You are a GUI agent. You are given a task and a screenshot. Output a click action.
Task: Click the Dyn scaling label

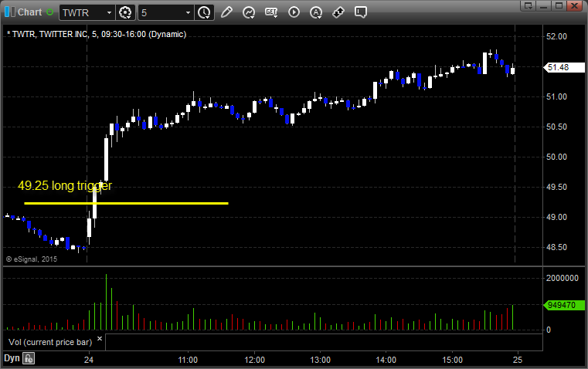(x=12, y=358)
